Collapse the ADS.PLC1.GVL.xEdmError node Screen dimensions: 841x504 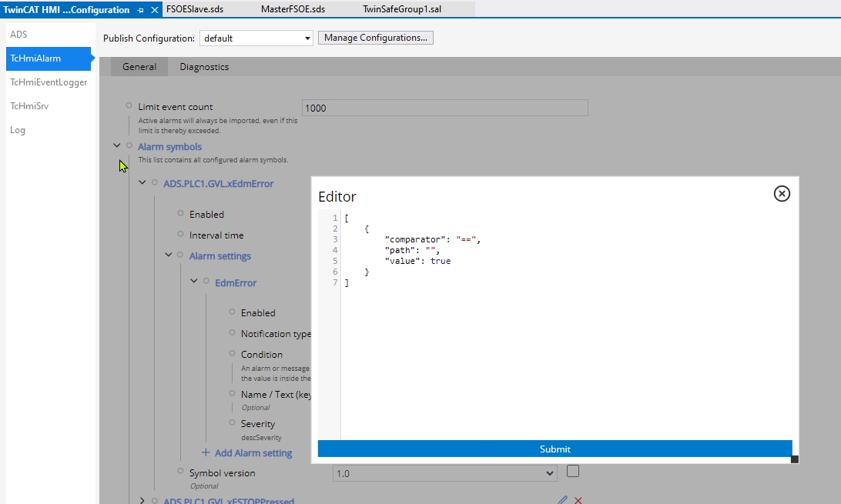142,182
